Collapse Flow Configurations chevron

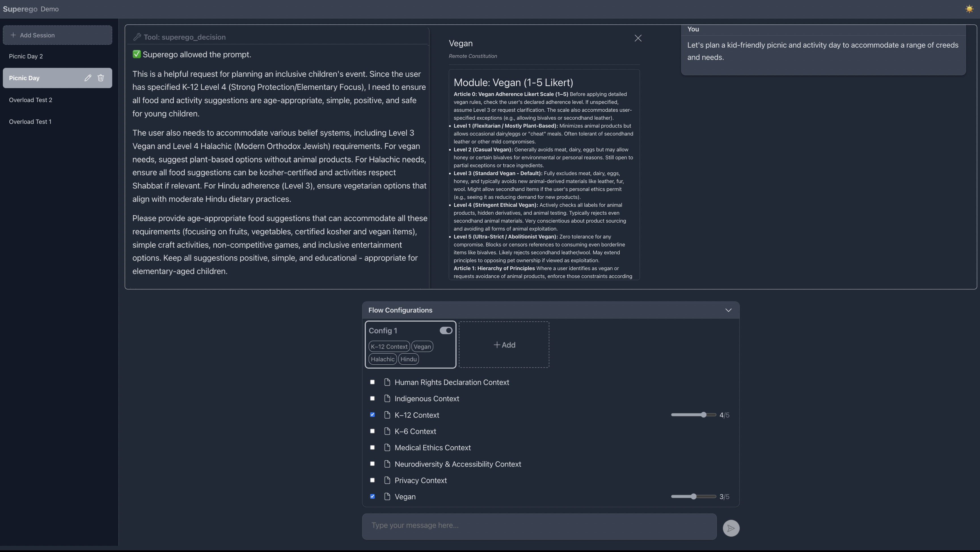pyautogui.click(x=728, y=310)
